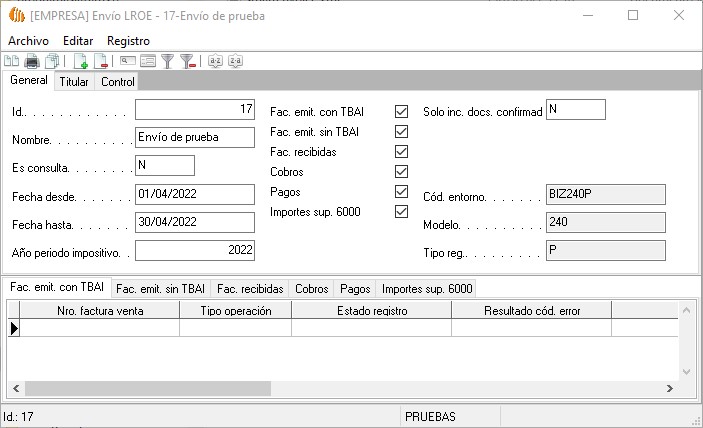703x428 pixels.
Task: Open the Archivo menu
Action: 28,40
